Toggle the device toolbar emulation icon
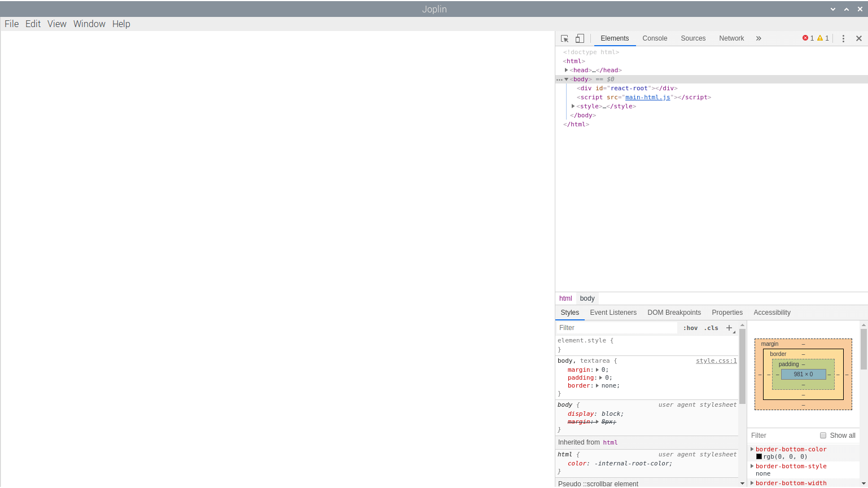This screenshot has width=868, height=488. [x=580, y=38]
